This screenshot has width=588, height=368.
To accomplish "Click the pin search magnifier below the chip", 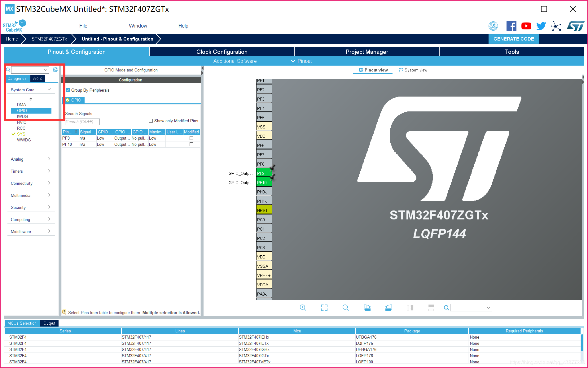I will [446, 308].
